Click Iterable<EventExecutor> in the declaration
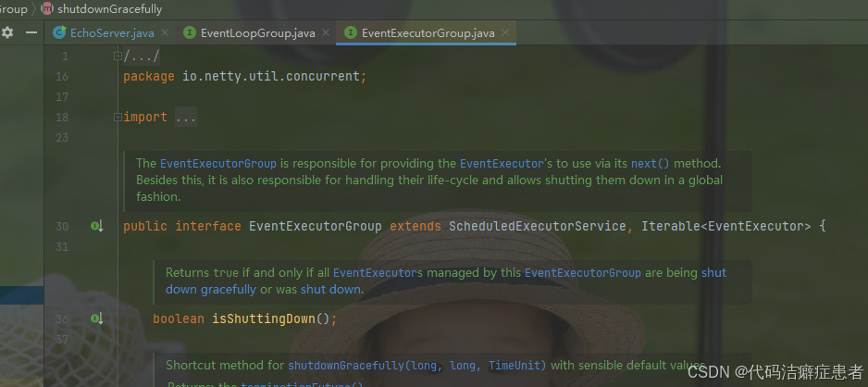Image resolution: width=868 pixels, height=387 pixels. pos(726,227)
